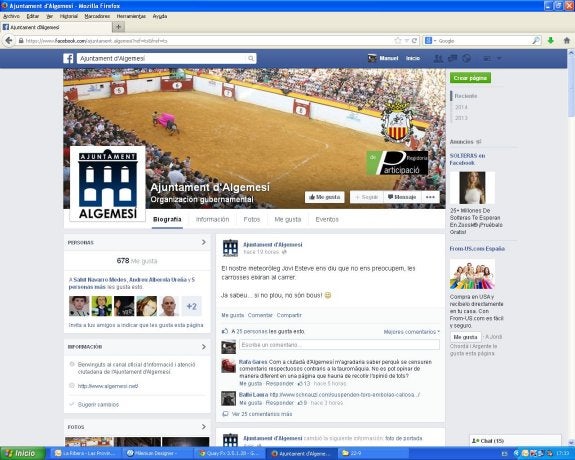
Task: Click Ver 25 comentarios más link
Action: tap(261, 414)
